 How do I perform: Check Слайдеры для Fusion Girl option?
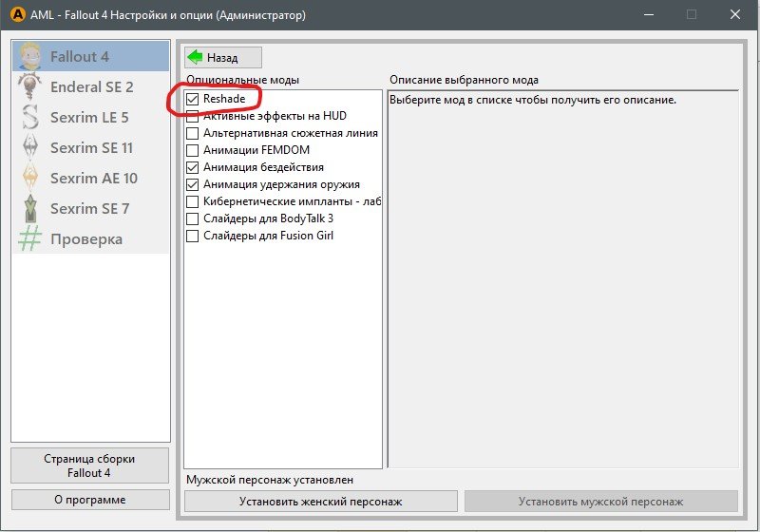click(x=193, y=236)
